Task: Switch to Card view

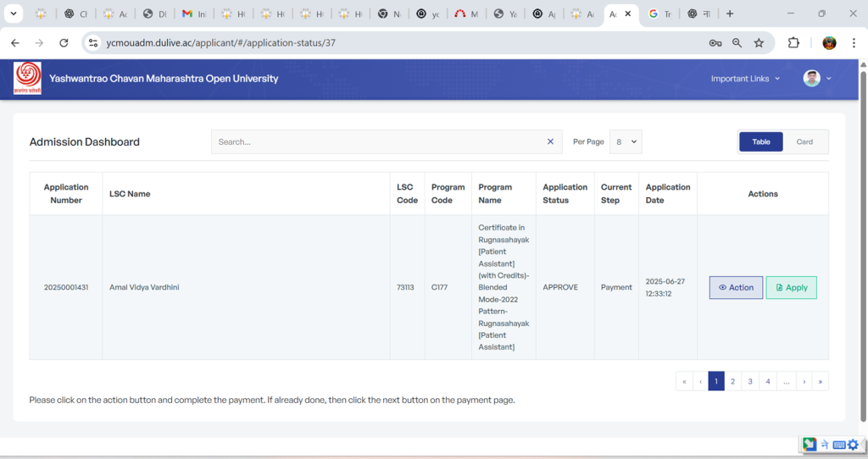Action: [804, 142]
